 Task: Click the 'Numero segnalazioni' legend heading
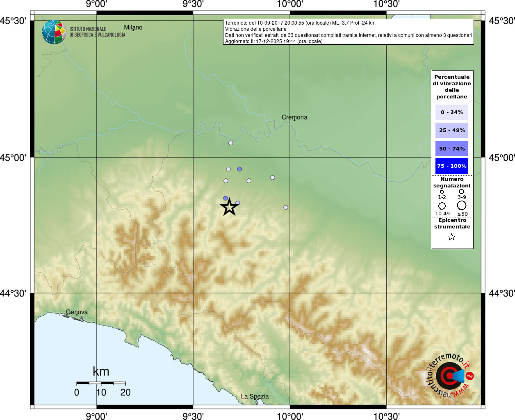(452, 183)
